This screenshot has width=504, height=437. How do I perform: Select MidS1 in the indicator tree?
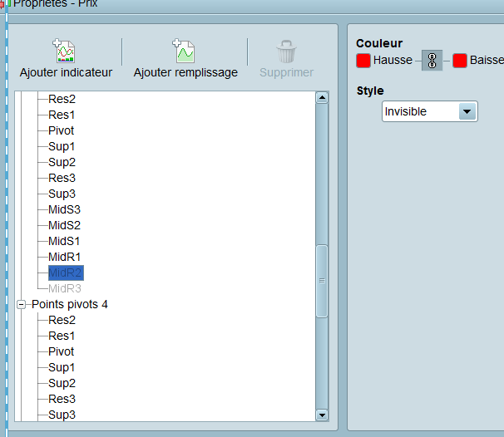coord(64,242)
